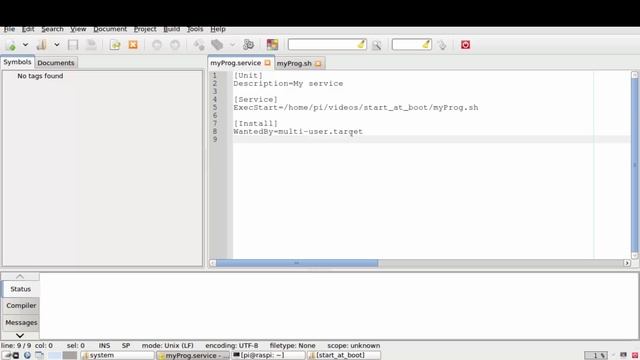Click the Save file toolbar icon
This screenshot has height=360, width=640.
coord(73,45)
